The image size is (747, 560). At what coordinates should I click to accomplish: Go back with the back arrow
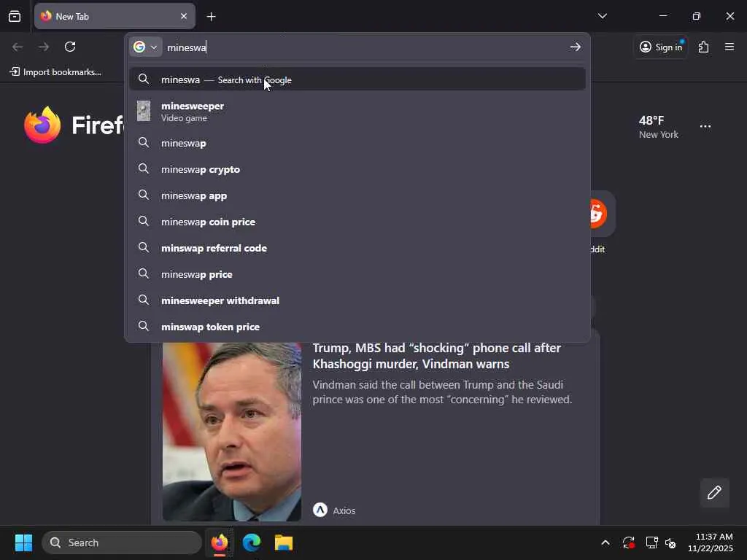18,47
